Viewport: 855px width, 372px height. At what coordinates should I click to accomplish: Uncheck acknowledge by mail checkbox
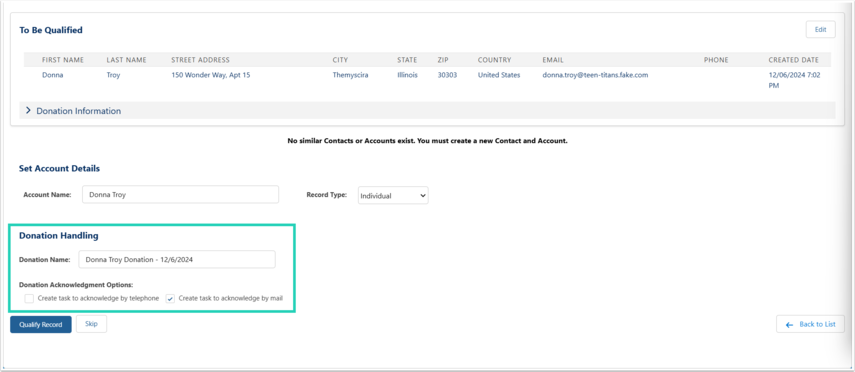coord(170,298)
